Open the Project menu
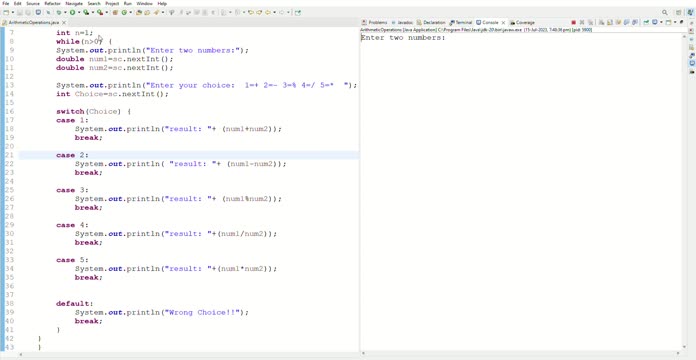 click(x=112, y=4)
